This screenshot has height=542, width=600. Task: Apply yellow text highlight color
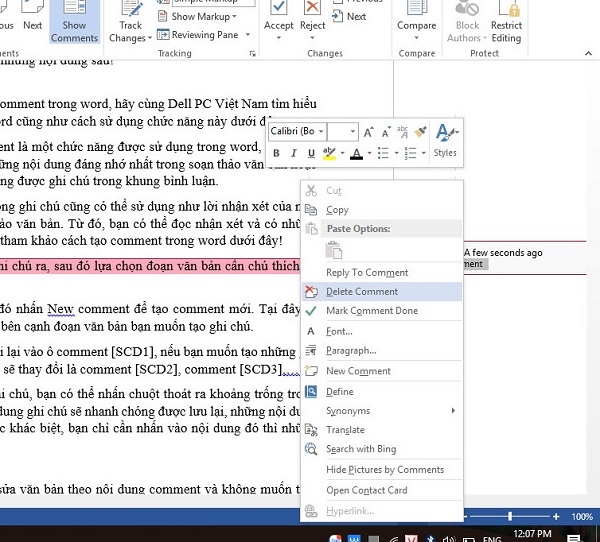coord(329,153)
